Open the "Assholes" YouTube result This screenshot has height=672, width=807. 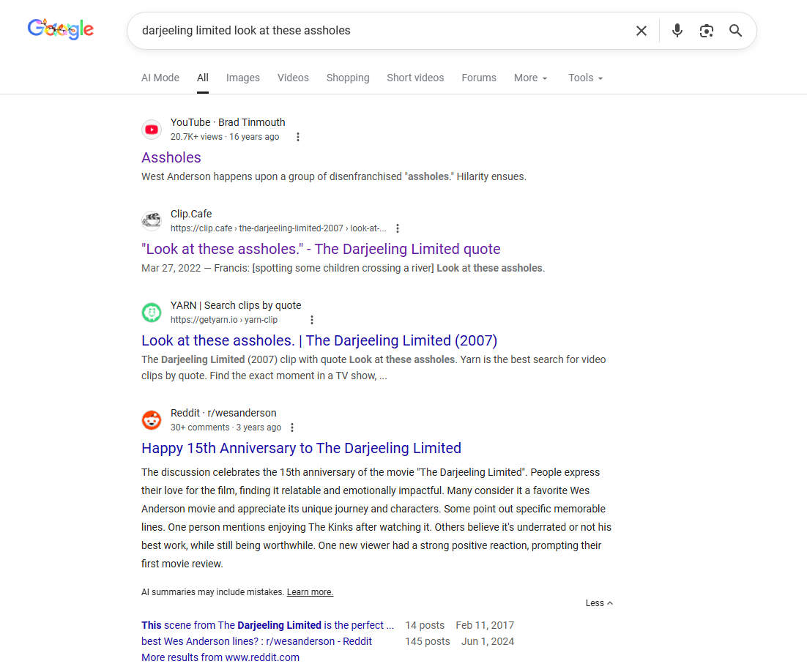(x=171, y=157)
